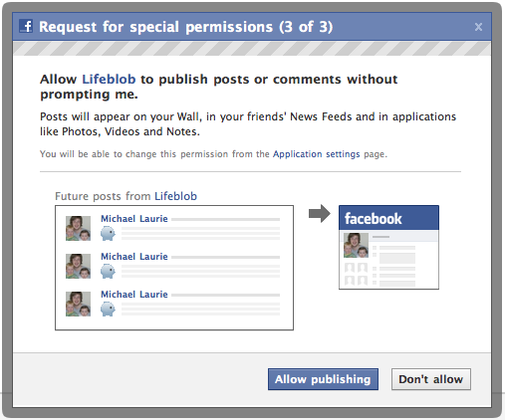505x420 pixels.
Task: Click the Allow publishing button
Action: [x=323, y=379]
